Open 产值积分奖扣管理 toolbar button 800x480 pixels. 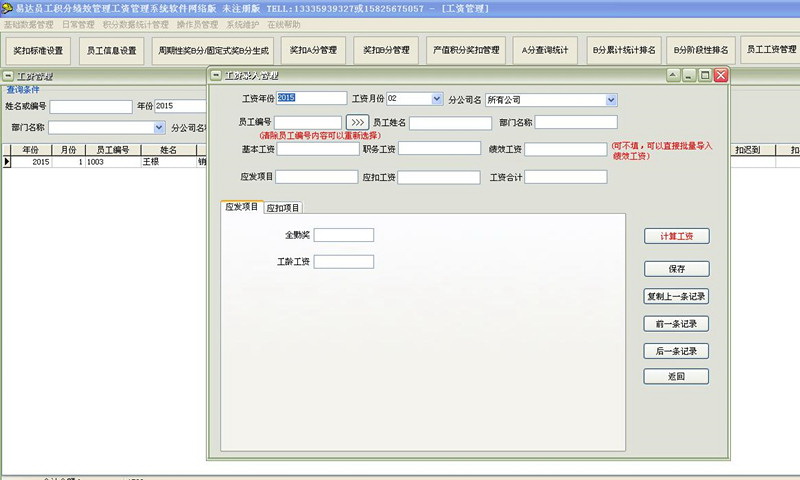point(466,50)
